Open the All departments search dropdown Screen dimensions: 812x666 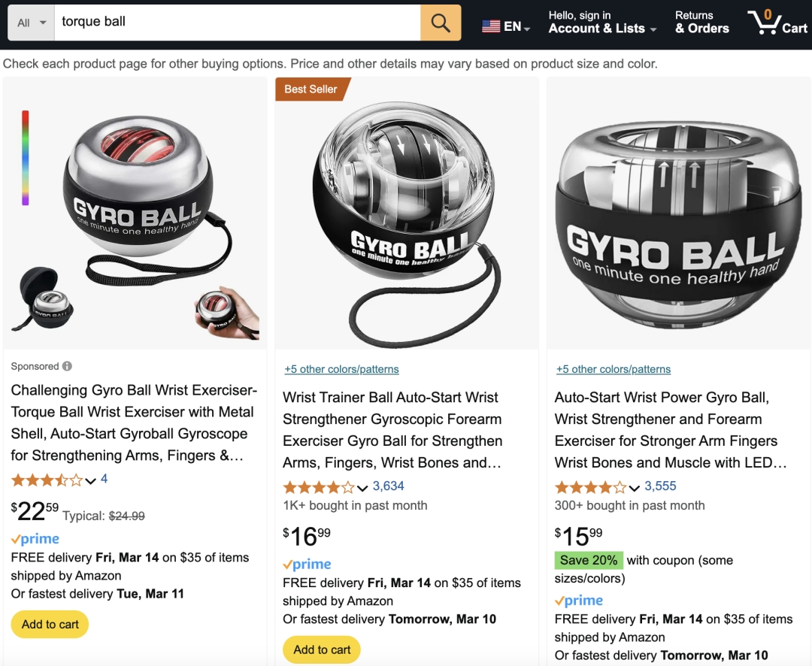pos(31,23)
